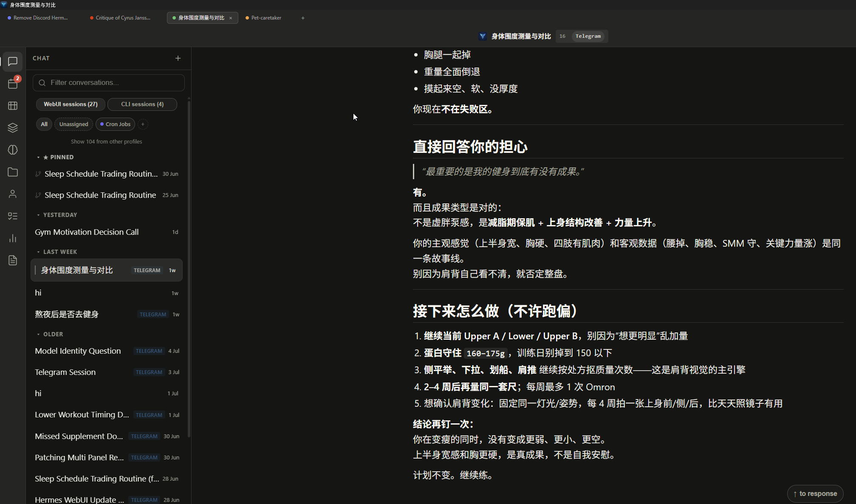Open Telegram Session conversation

coord(107,372)
